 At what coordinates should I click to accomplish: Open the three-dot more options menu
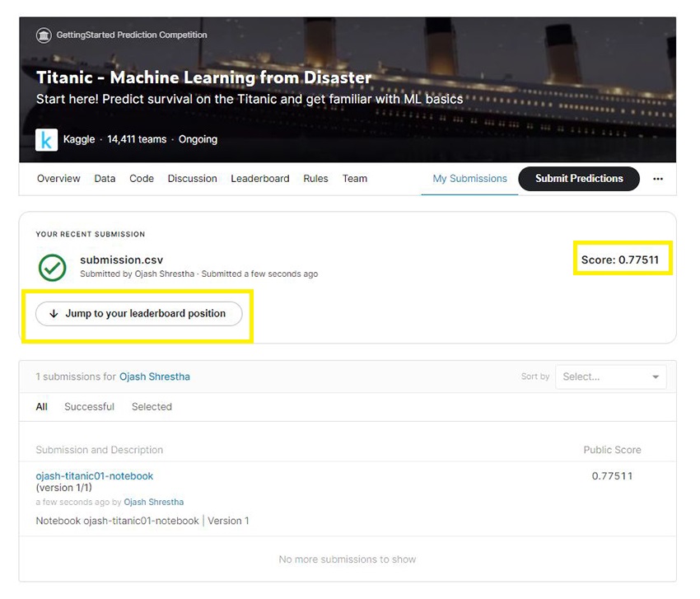(658, 179)
